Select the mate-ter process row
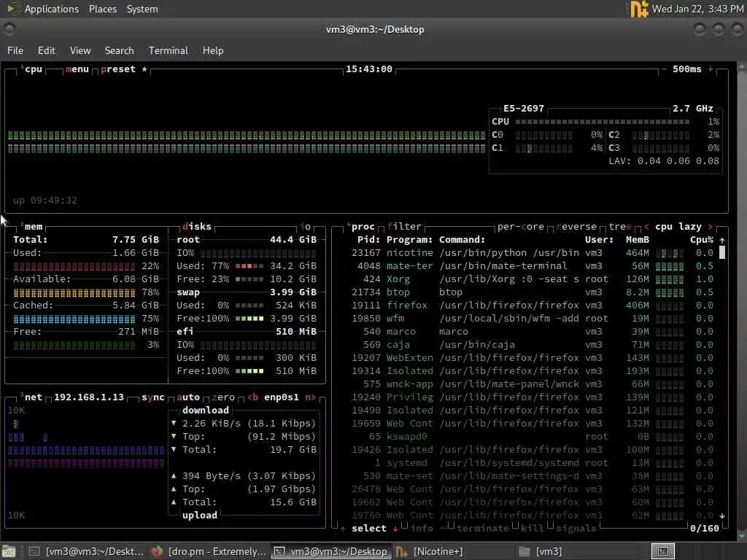 click(532, 266)
